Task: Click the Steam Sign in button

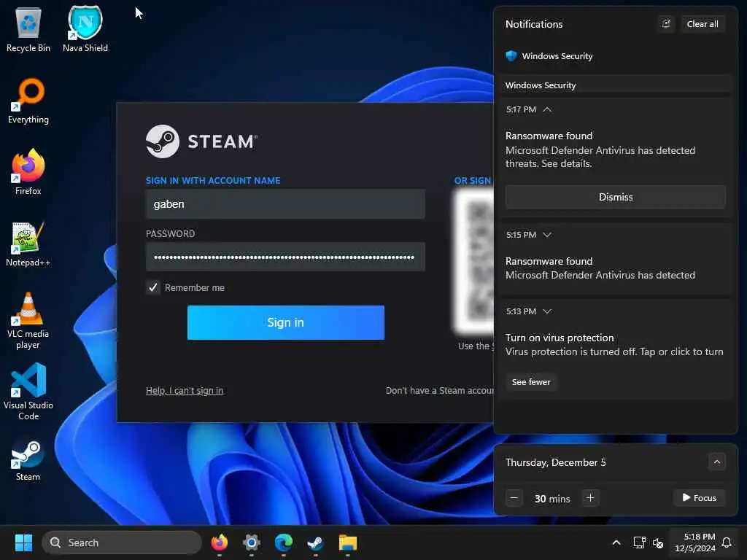Action: [285, 322]
